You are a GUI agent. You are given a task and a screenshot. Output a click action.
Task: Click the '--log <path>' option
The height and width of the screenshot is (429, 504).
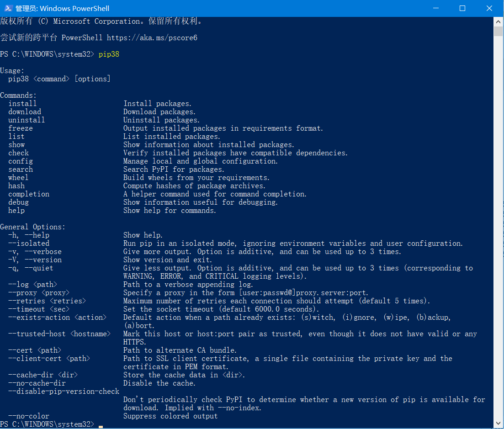tap(33, 285)
